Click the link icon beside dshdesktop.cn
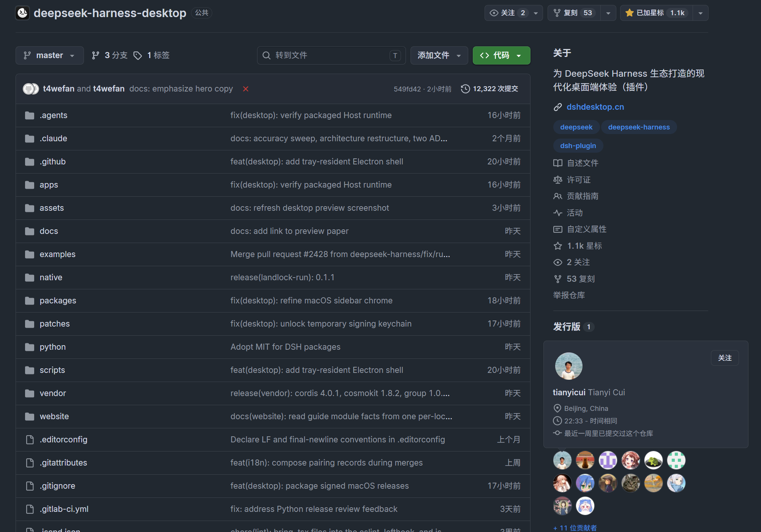This screenshot has height=532, width=761. (557, 107)
